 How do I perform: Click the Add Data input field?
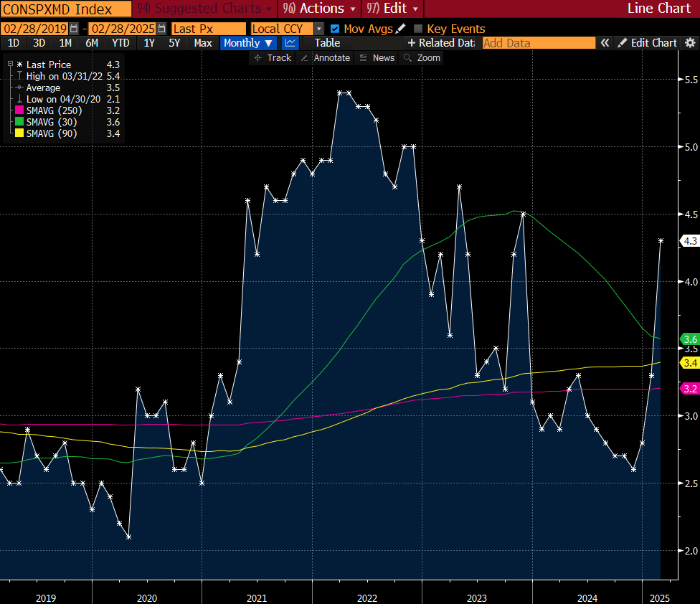[x=539, y=43]
